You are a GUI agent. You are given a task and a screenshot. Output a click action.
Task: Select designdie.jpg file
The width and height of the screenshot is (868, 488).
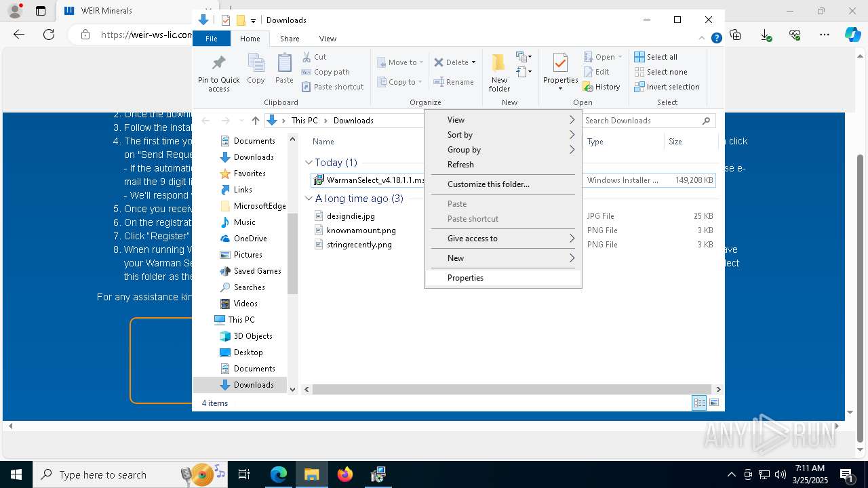(x=351, y=216)
